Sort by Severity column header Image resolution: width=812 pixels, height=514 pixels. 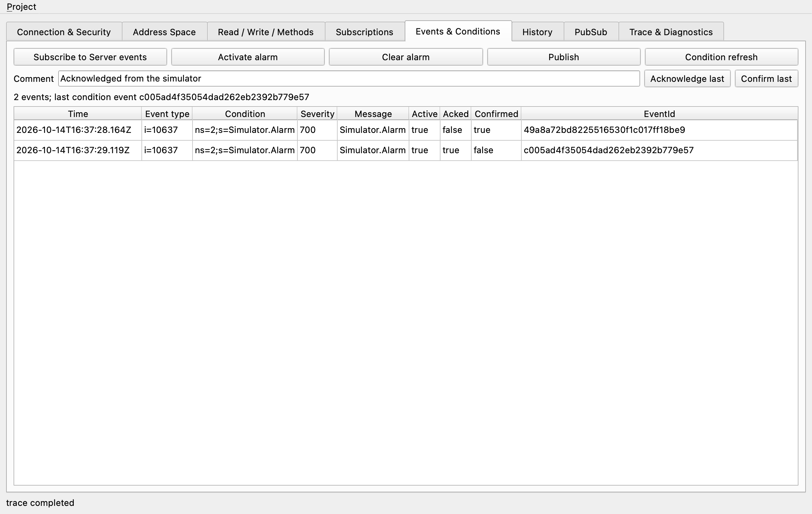coord(317,114)
